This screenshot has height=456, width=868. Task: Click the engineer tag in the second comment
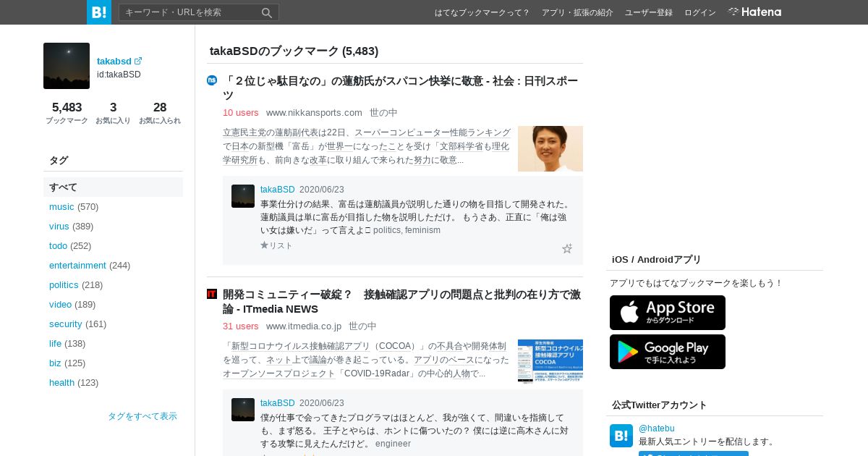(x=393, y=444)
